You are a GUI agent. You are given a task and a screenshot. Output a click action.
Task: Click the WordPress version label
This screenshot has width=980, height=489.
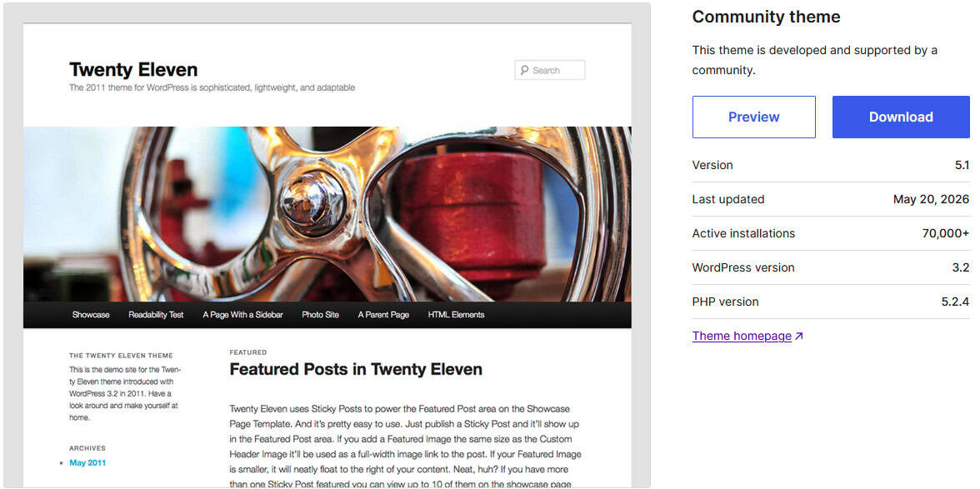point(743,267)
